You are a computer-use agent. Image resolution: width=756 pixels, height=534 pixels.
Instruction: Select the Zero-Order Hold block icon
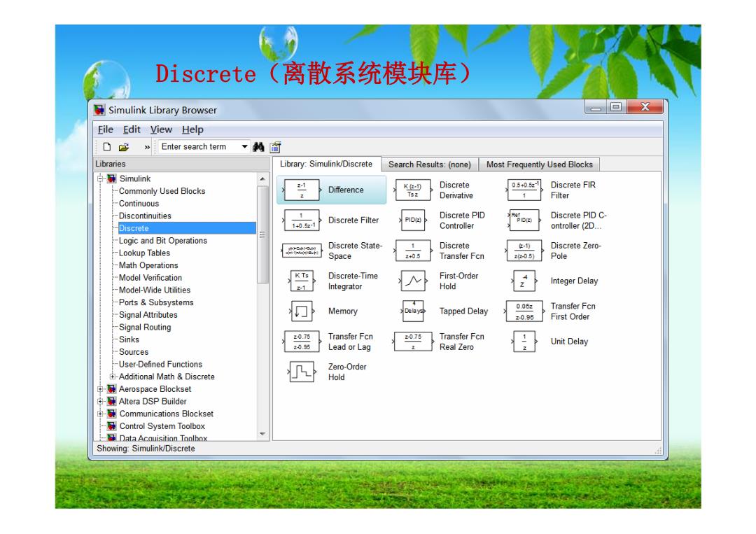pyautogui.click(x=302, y=372)
